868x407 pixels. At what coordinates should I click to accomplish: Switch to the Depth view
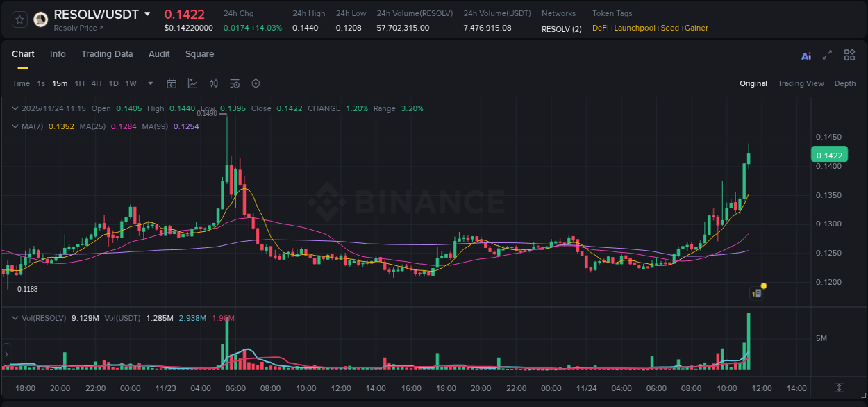[x=845, y=83]
